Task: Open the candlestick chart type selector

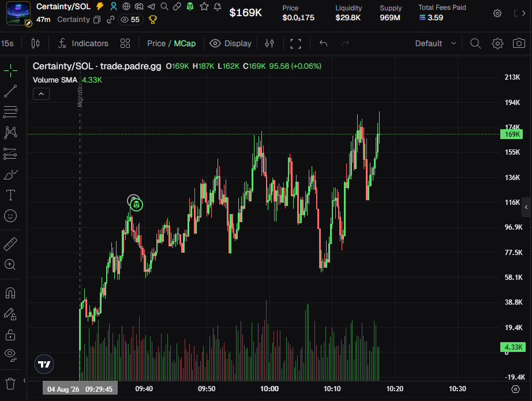Action: pos(35,43)
